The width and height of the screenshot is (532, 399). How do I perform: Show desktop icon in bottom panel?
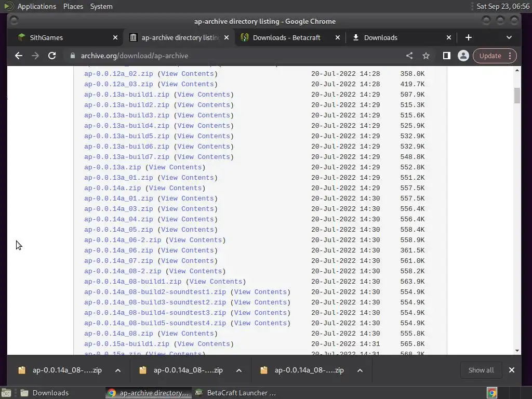6,393
